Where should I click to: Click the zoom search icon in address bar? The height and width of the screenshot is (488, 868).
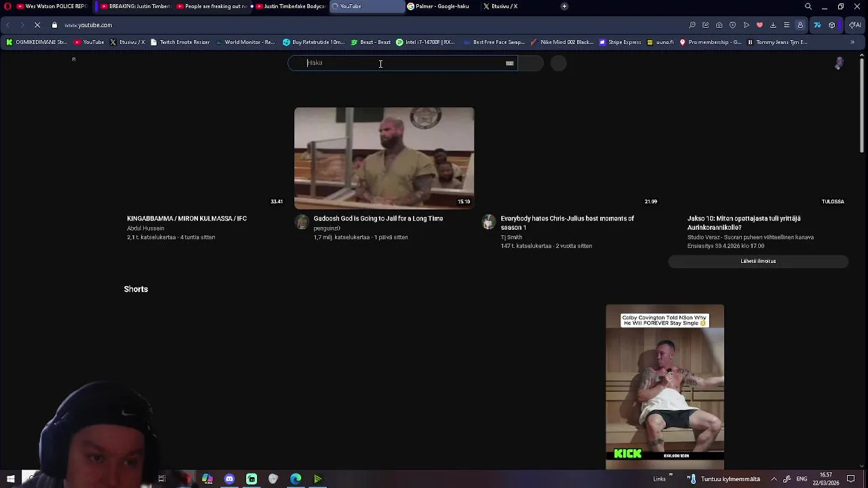pos(692,25)
